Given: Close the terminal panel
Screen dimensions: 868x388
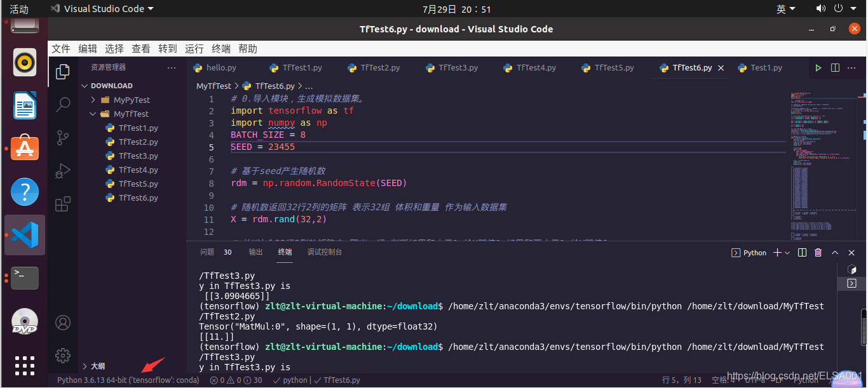Looking at the screenshot, I should (x=851, y=253).
